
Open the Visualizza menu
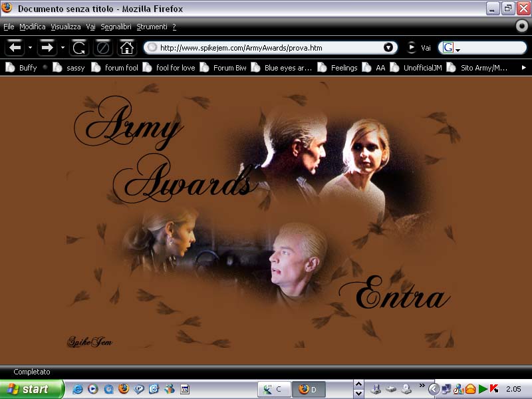[x=66, y=27]
